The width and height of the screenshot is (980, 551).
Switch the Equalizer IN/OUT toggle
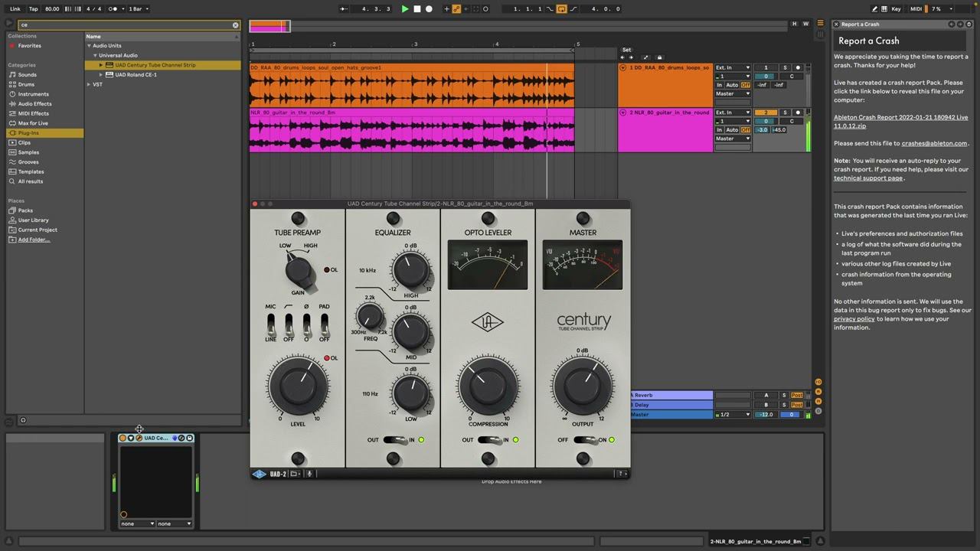click(395, 440)
